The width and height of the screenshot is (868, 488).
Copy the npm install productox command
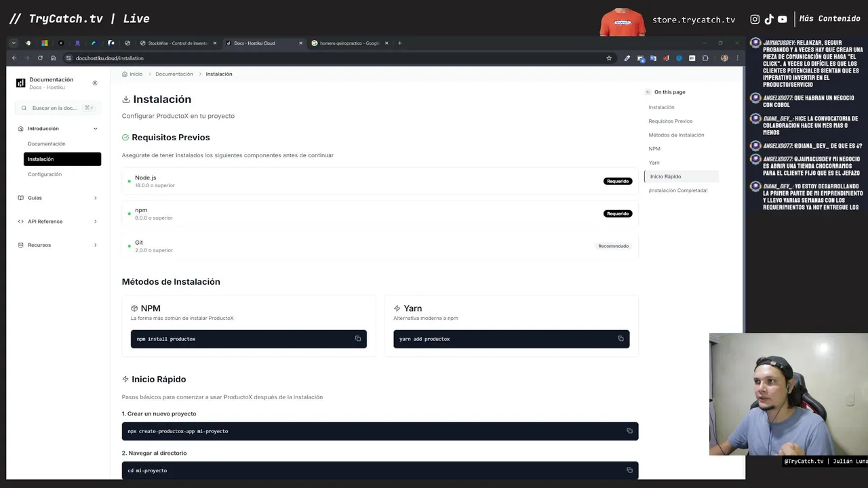click(358, 339)
